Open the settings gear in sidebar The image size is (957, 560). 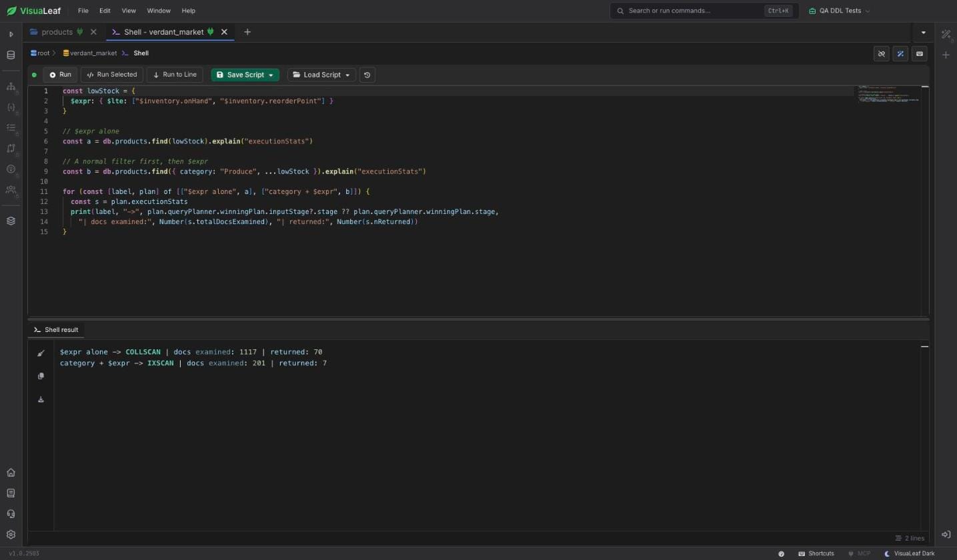[x=11, y=535]
